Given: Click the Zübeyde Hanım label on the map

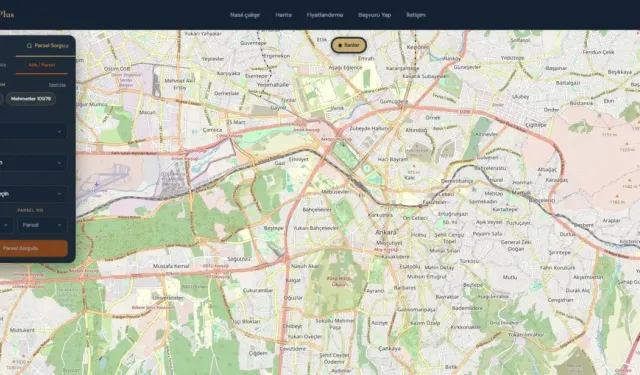Looking at the screenshot, I should point(369,128).
